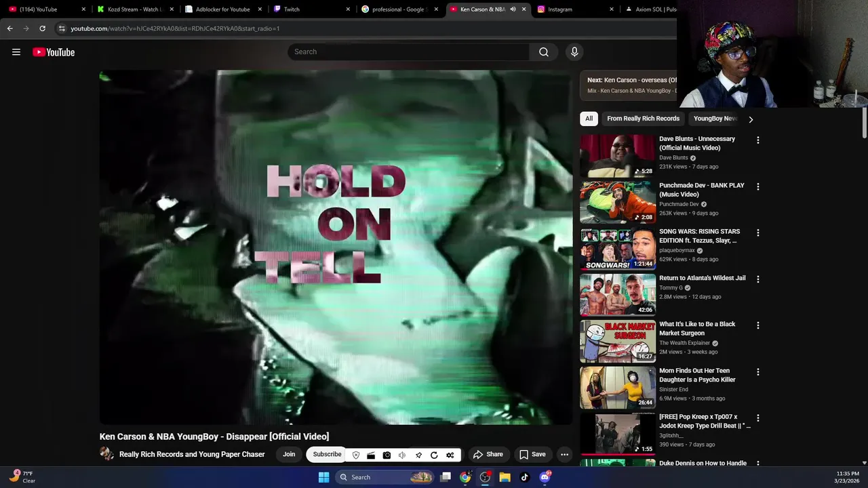Screen dimensions: 868x488
Task: Click the pin icon in extension toolbar
Action: click(x=418, y=455)
